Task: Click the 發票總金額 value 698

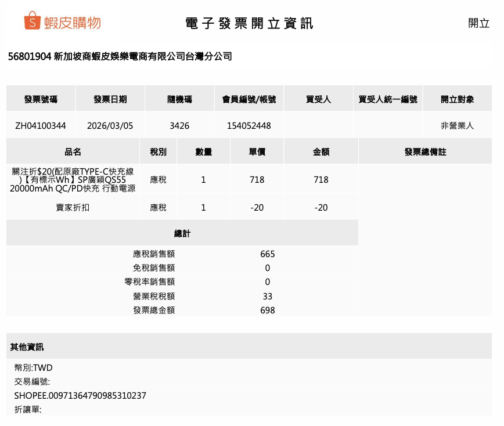Action: tap(267, 311)
